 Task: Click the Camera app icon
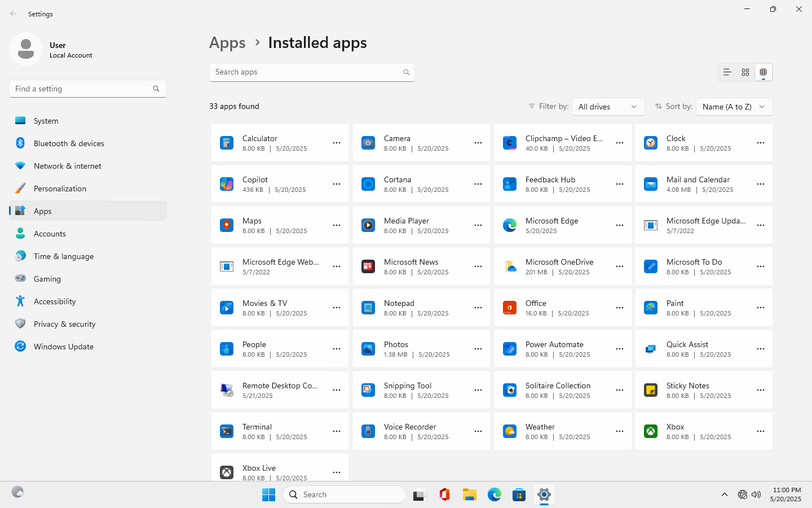pyautogui.click(x=368, y=143)
